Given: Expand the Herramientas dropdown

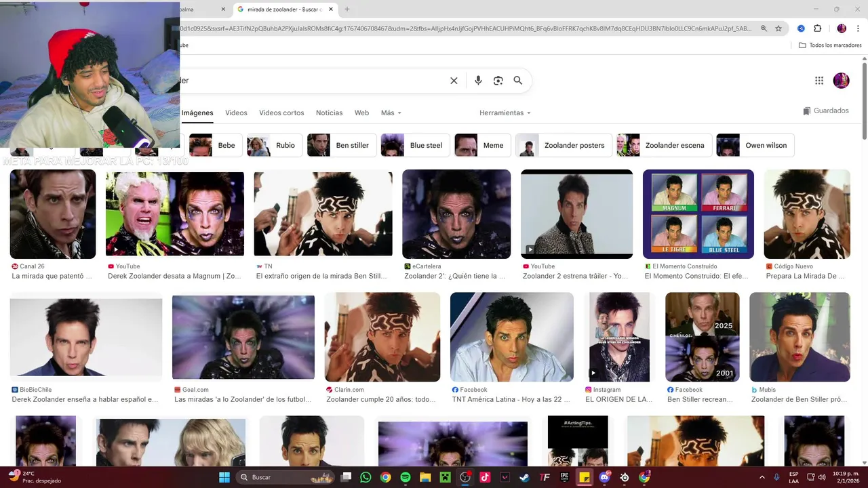Looking at the screenshot, I should [x=505, y=113].
